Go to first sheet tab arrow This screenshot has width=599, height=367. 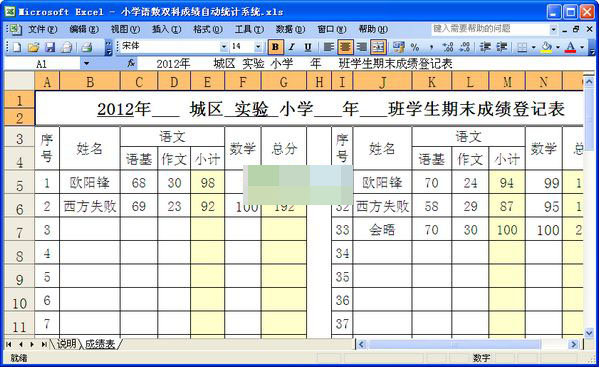(x=8, y=344)
